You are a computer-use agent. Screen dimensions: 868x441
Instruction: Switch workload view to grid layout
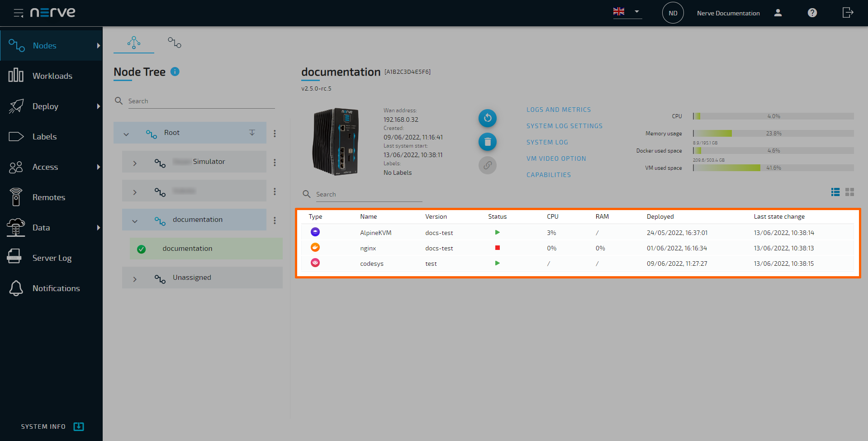(849, 192)
